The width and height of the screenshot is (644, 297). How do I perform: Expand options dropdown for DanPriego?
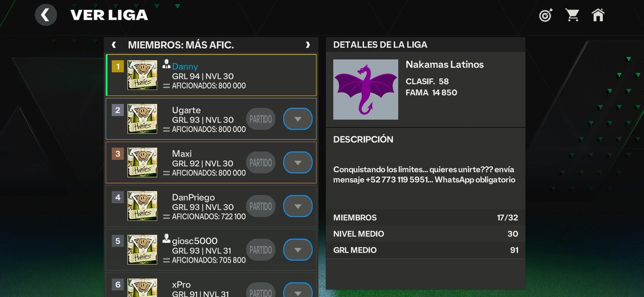coord(298,206)
